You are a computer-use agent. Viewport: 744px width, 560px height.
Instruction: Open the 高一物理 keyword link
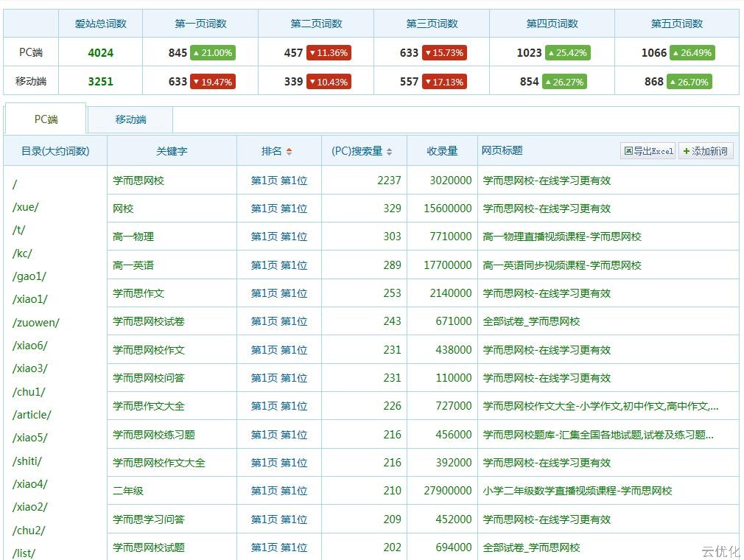pyautogui.click(x=133, y=237)
